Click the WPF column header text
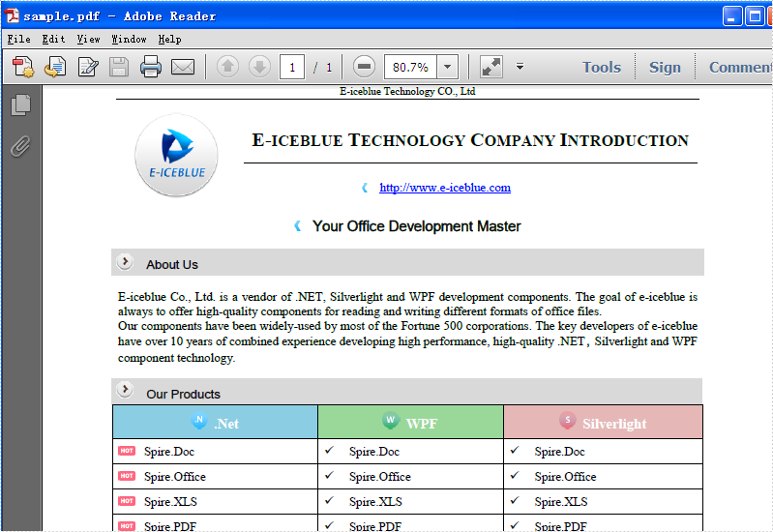Image resolution: width=773 pixels, height=532 pixels. coord(422,424)
